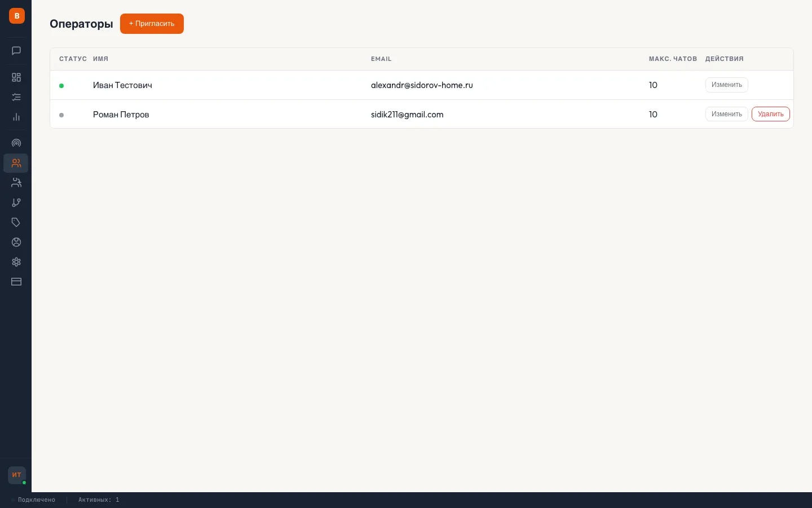Click the email alexandr@sidorov-home.ru
The height and width of the screenshot is (508, 812).
pyautogui.click(x=422, y=85)
